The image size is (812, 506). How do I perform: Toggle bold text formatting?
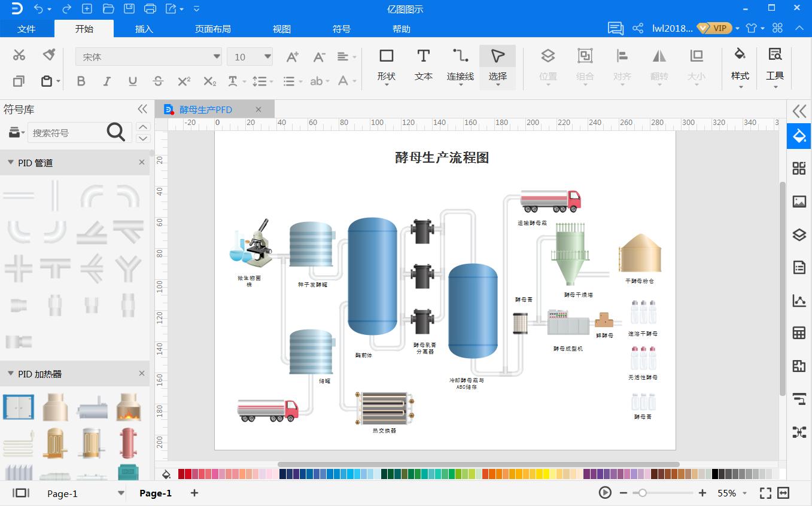pos(81,81)
